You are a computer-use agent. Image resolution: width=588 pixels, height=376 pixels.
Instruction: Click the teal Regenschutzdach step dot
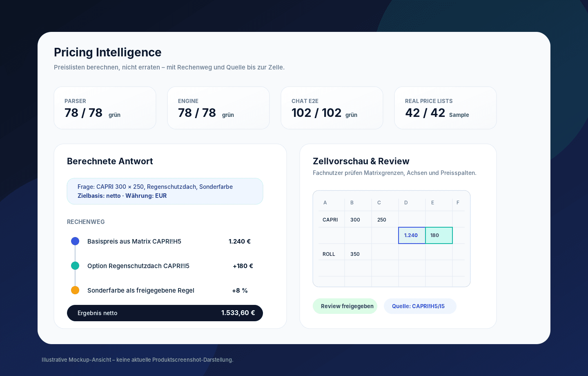(x=75, y=266)
